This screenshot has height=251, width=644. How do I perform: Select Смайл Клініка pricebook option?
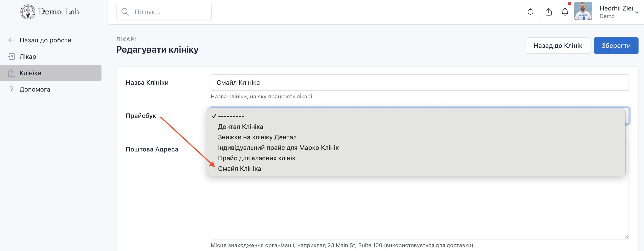tap(239, 169)
